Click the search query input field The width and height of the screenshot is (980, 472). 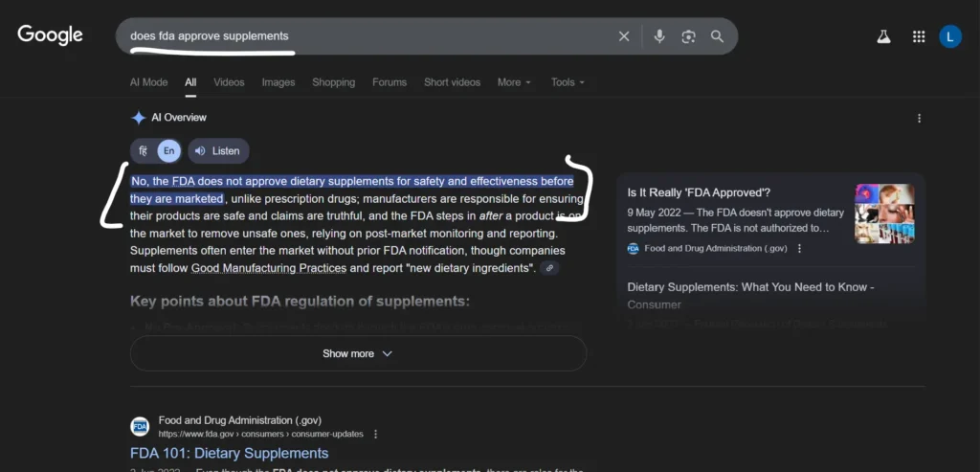coord(368,36)
